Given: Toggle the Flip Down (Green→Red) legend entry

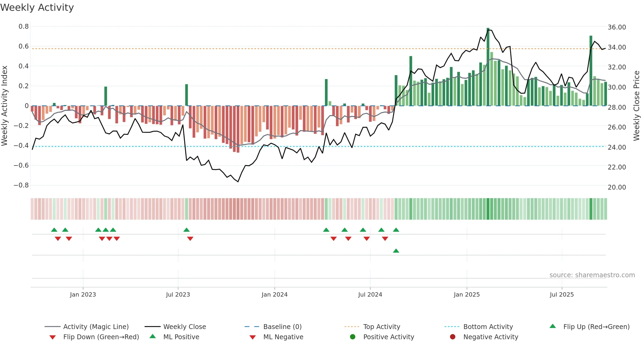Looking at the screenshot, I should (94, 337).
